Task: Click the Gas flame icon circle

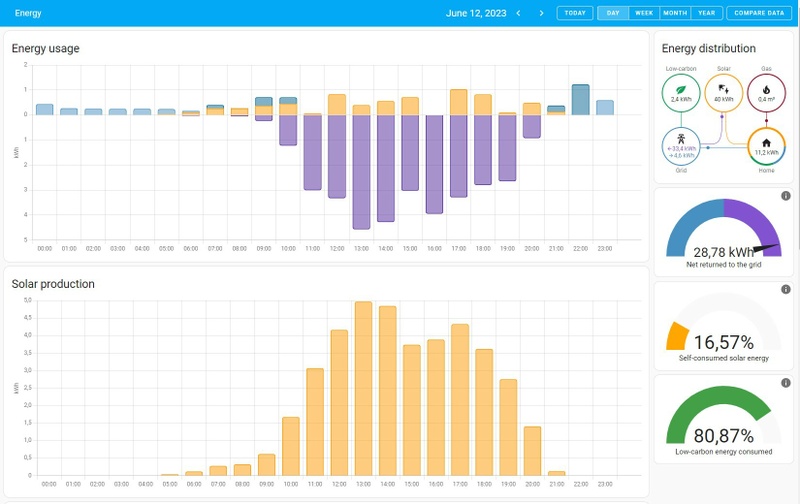Action: pyautogui.click(x=766, y=93)
